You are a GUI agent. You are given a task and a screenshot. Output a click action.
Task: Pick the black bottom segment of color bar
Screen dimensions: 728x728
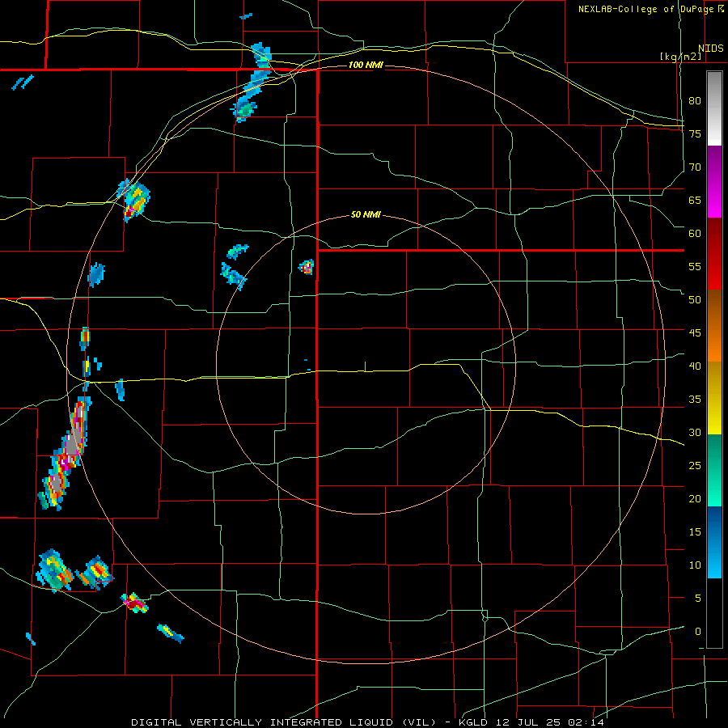pos(714,613)
